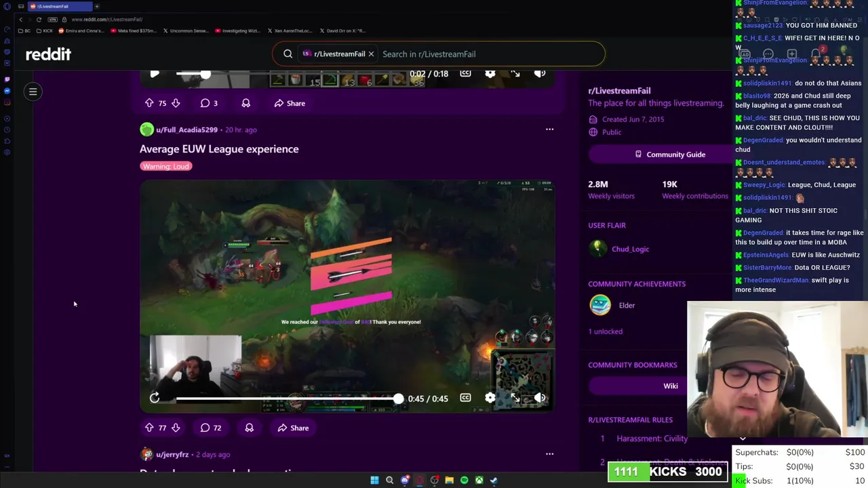
Task: Open the Community Guide
Action: [x=669, y=155]
